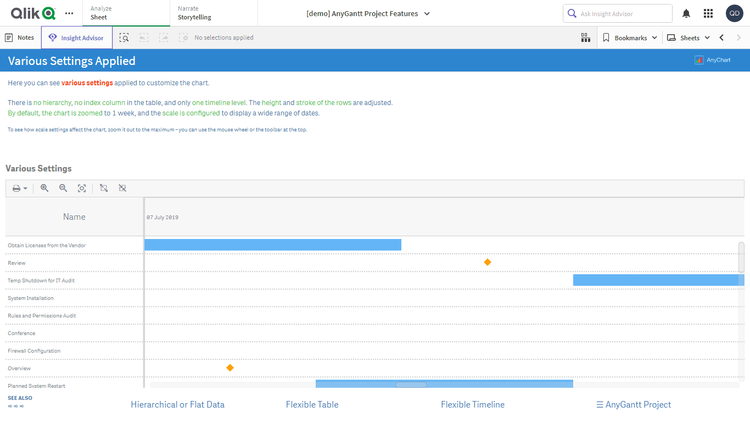Screen dimensions: 750x422
Task: Toggle the Notes panel
Action: (x=20, y=37)
